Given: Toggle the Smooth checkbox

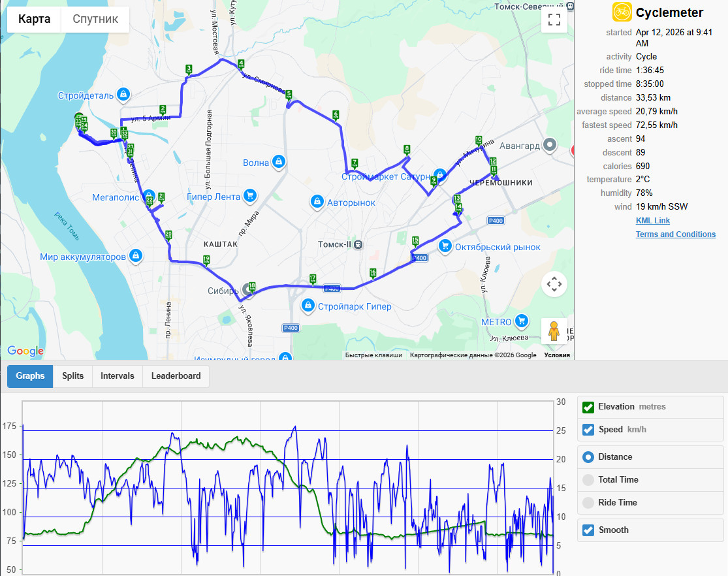Looking at the screenshot, I should point(588,530).
